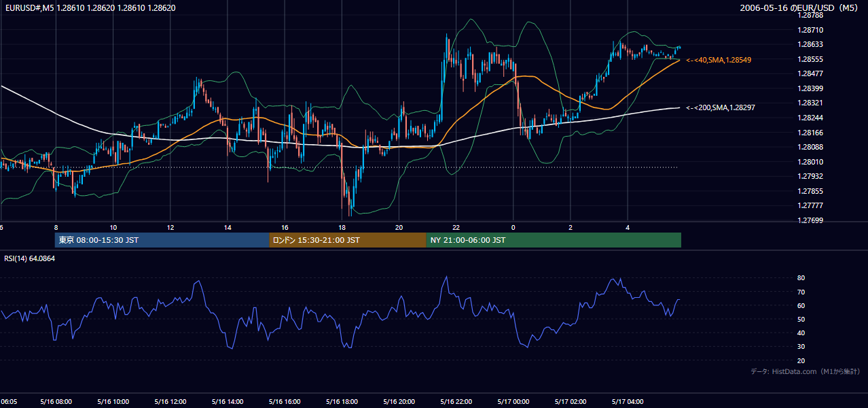
Task: Click RSI scale value 40
Action: [801, 333]
